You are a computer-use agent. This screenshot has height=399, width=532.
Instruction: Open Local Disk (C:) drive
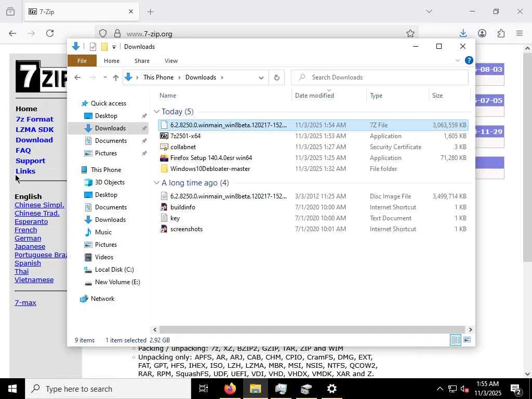114,270
